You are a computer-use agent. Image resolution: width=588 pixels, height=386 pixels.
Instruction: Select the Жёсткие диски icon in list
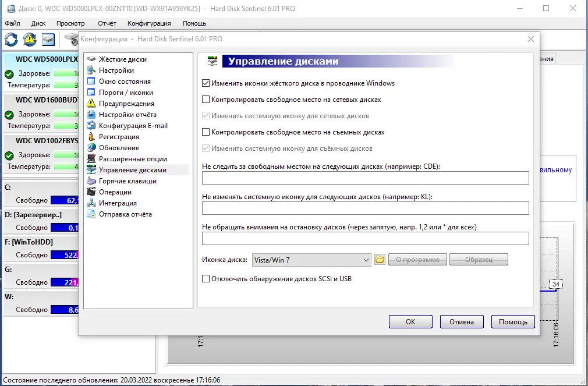pos(91,59)
